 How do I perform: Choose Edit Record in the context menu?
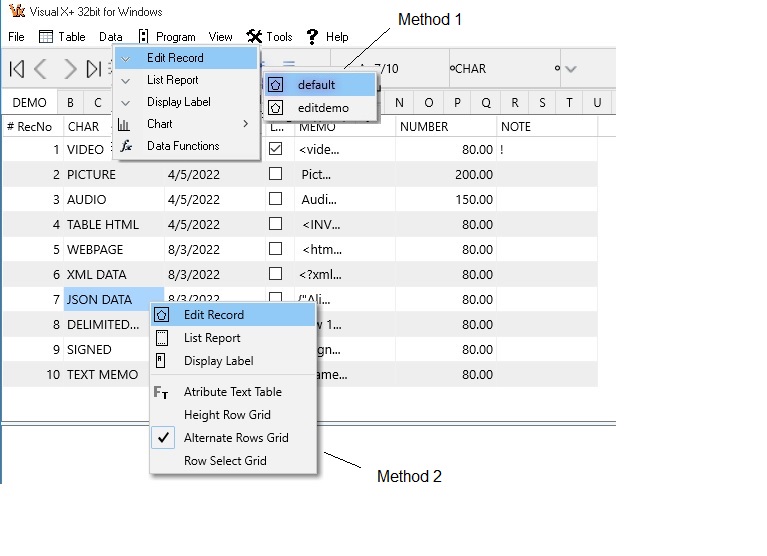[234, 315]
